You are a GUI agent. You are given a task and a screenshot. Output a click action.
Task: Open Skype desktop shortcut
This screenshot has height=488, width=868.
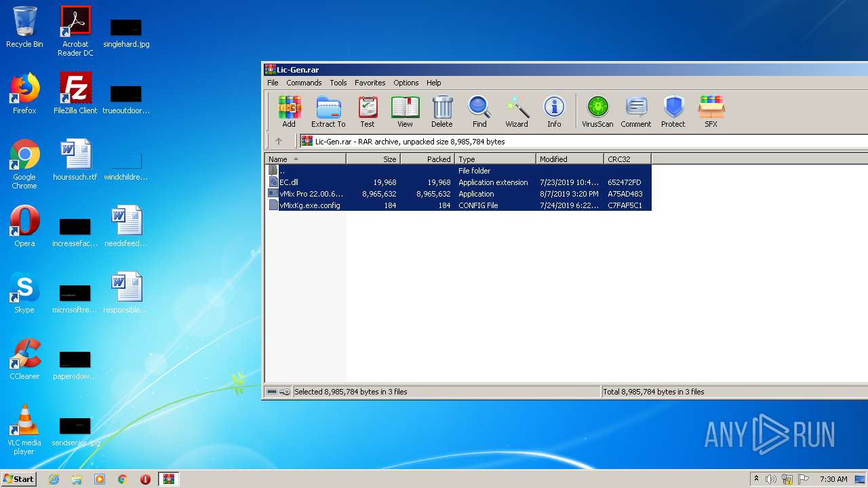[24, 293]
